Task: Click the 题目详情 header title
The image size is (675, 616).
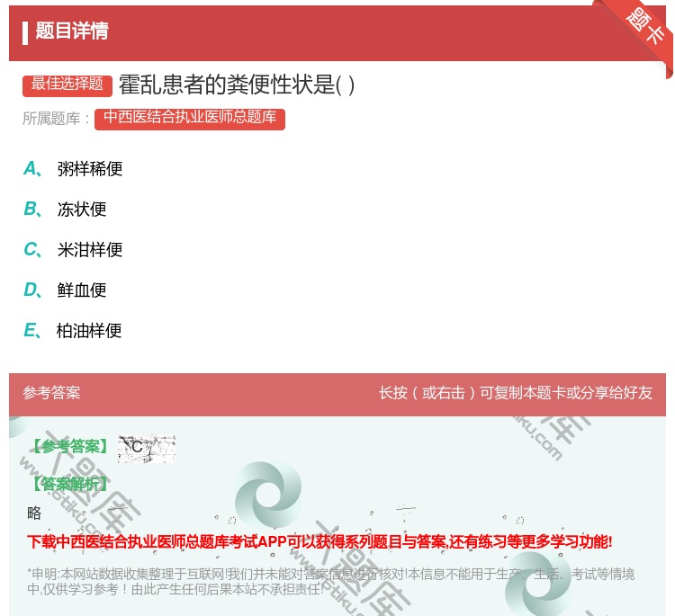Action: [x=72, y=31]
